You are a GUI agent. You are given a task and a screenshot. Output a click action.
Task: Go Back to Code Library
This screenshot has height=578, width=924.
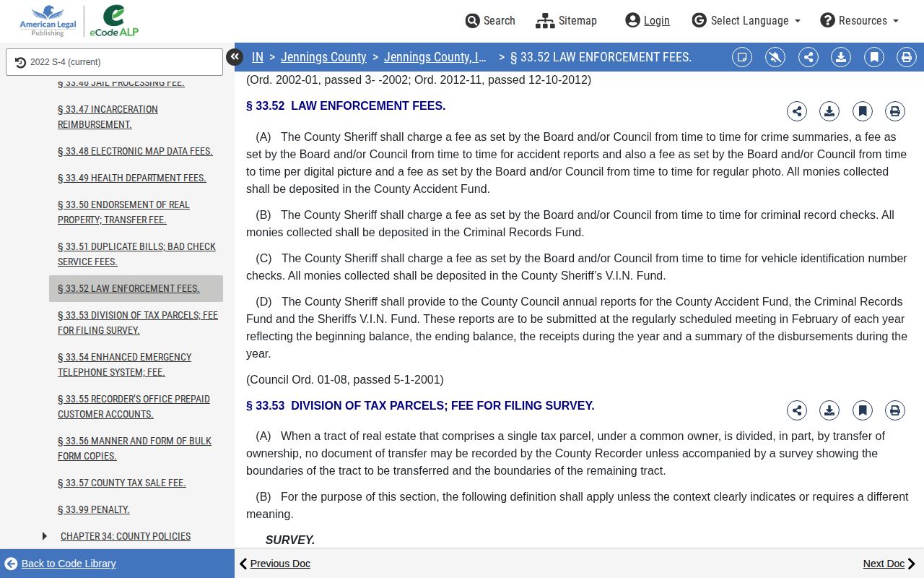point(60,564)
